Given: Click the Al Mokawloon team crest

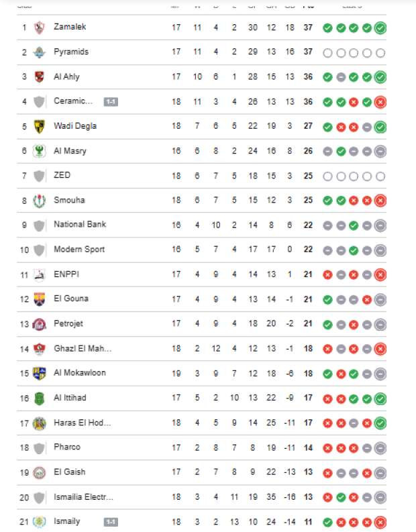Looking at the screenshot, I should click(39, 374).
